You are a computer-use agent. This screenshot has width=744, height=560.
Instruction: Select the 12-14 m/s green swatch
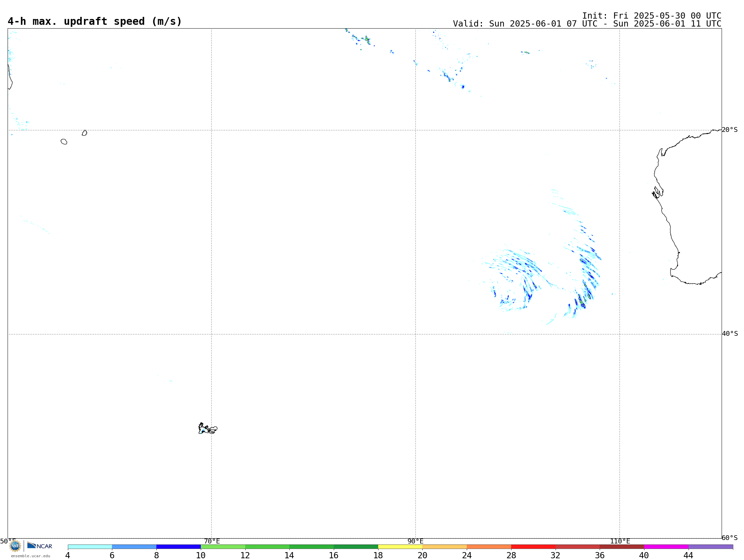[x=267, y=547]
